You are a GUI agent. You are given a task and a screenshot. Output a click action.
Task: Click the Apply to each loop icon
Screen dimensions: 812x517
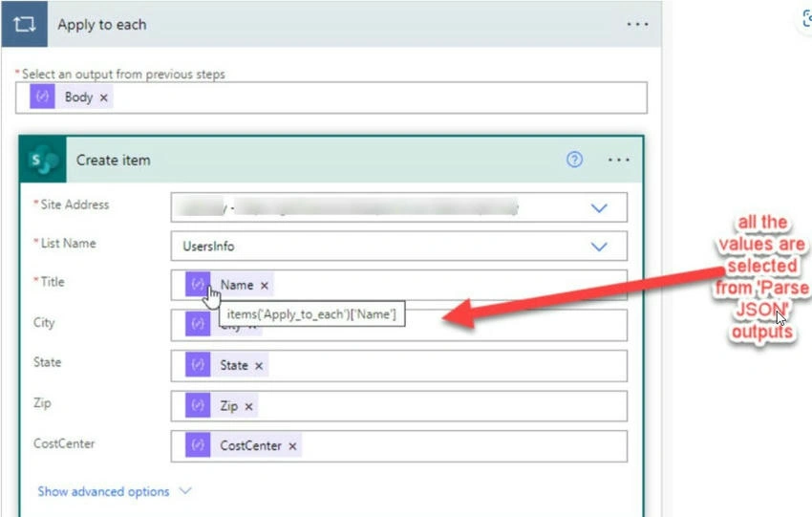pyautogui.click(x=24, y=24)
